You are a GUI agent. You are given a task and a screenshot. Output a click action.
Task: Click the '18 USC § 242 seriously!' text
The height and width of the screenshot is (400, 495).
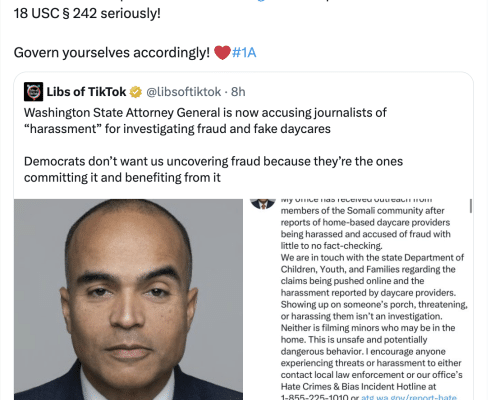point(87,13)
